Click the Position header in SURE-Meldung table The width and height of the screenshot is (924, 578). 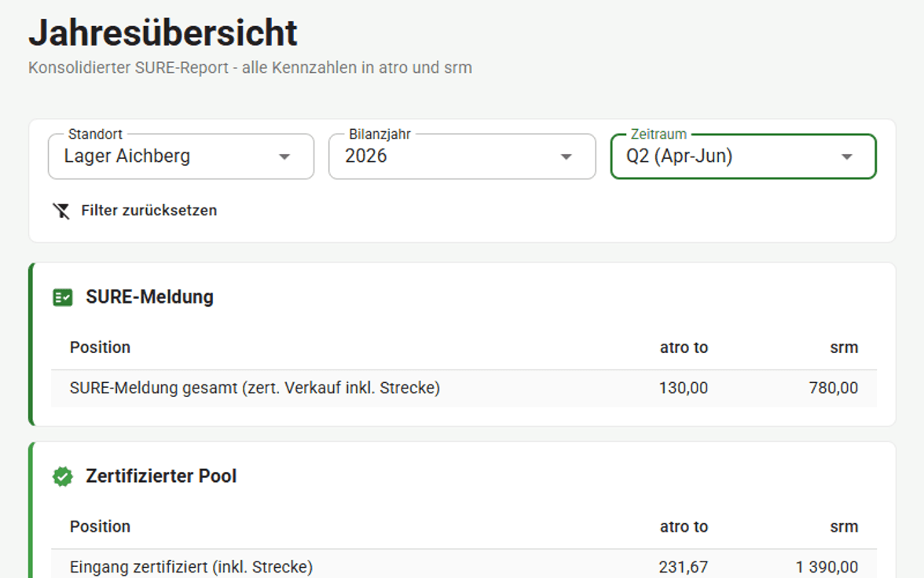click(x=101, y=348)
